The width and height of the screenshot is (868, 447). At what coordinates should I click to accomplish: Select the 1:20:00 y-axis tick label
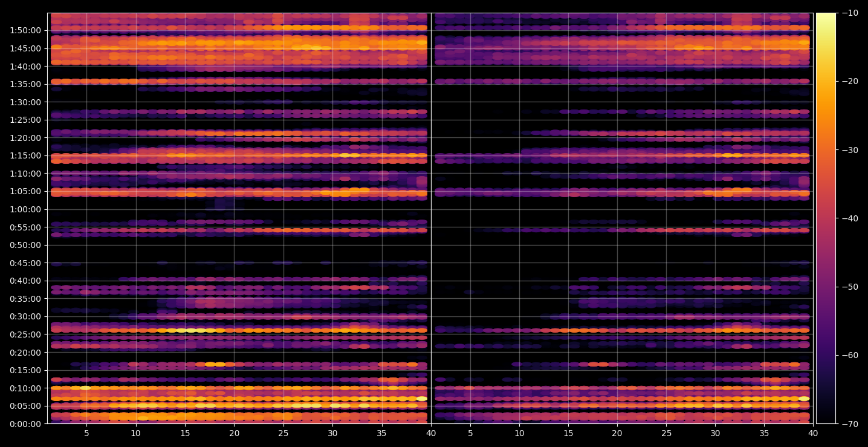[25, 138]
